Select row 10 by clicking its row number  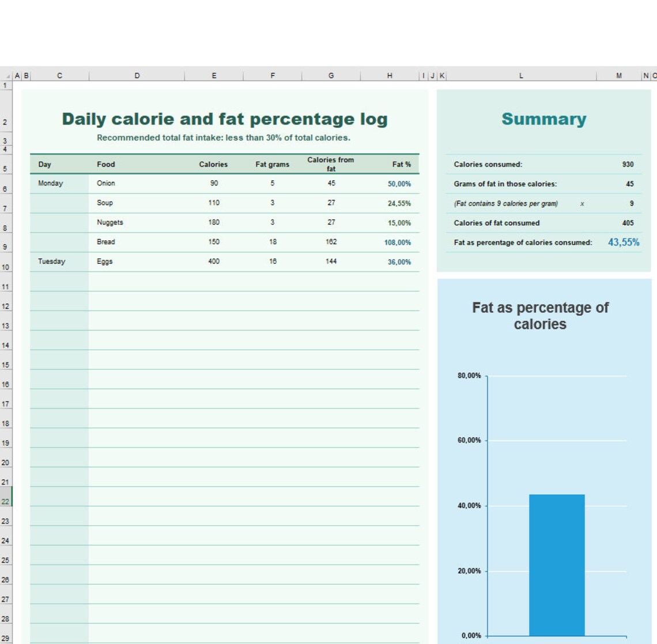coord(6,266)
